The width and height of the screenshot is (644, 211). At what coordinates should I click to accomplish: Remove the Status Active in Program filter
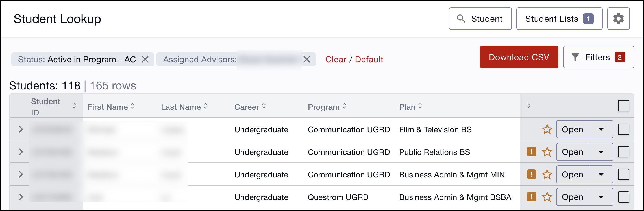pos(145,59)
